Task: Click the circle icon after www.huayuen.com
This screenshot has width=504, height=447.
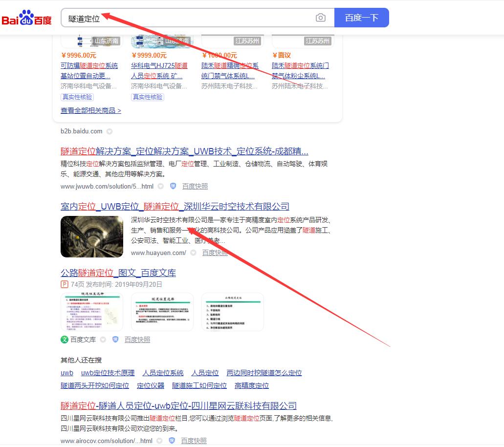Action: 193,253
